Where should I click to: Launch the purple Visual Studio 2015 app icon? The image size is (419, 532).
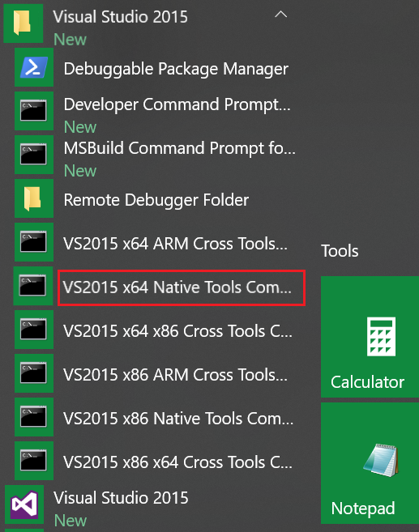coord(24,504)
